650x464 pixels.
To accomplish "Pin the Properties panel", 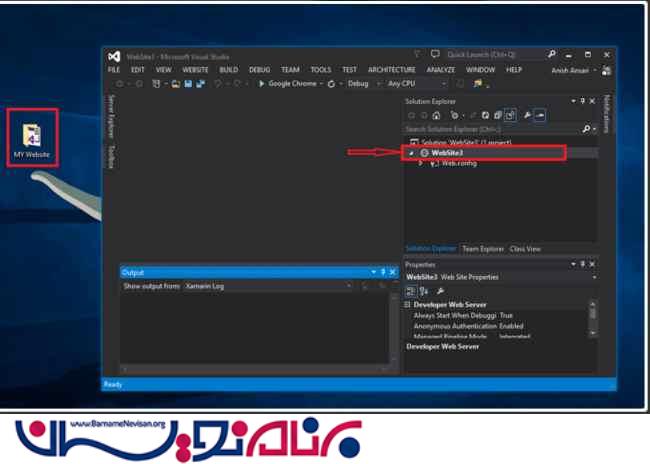I will (582, 264).
